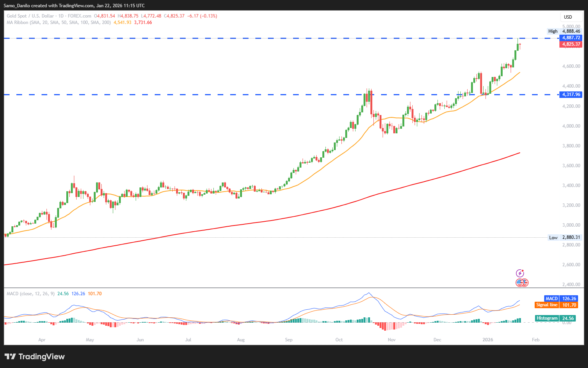The width and height of the screenshot is (588, 368).
Task: Click the green Histogram 24.56 label
Action: click(555, 318)
